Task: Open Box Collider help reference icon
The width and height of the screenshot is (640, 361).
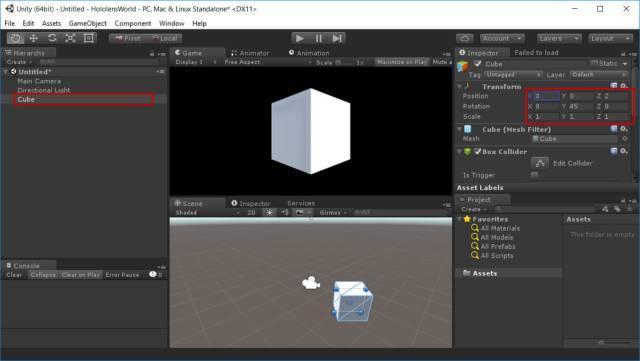Action: coord(614,151)
